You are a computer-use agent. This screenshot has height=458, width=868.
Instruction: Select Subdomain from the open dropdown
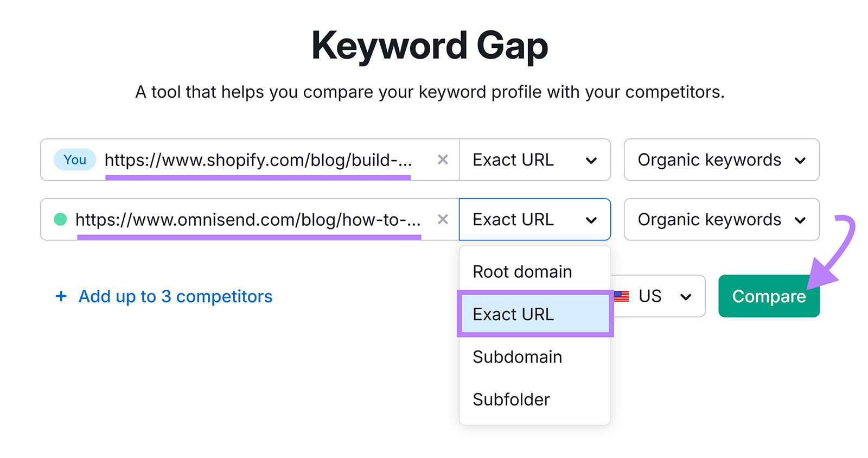point(517,357)
